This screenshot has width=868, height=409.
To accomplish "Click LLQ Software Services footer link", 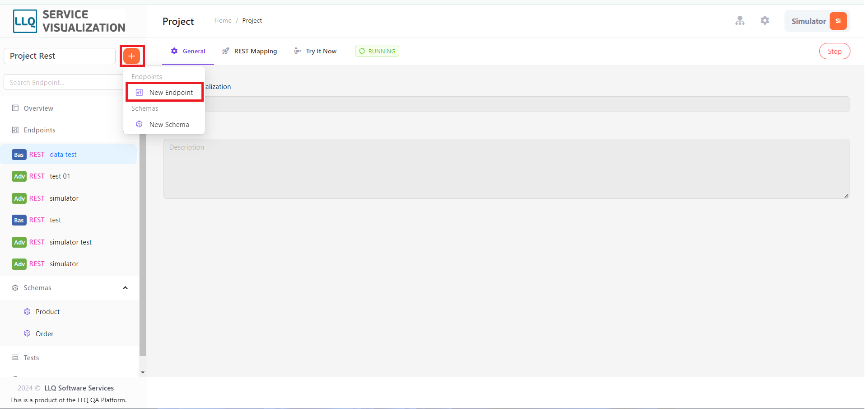I will (79, 388).
